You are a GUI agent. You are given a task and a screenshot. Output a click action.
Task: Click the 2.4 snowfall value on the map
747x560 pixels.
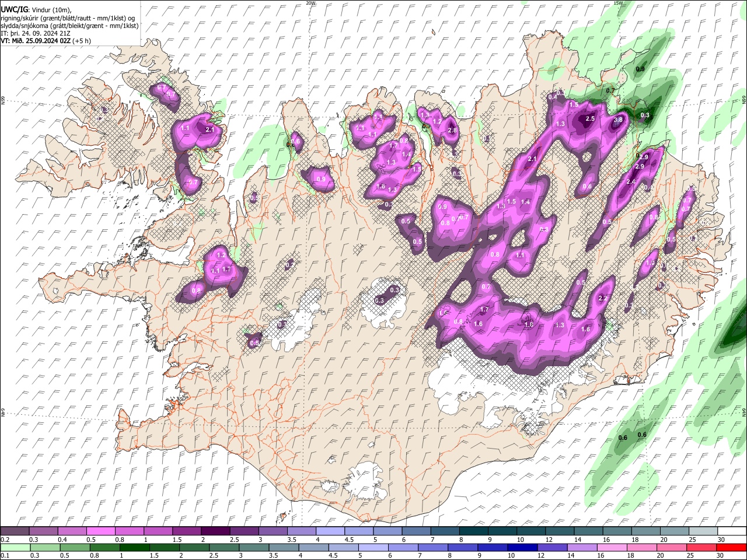630,182
